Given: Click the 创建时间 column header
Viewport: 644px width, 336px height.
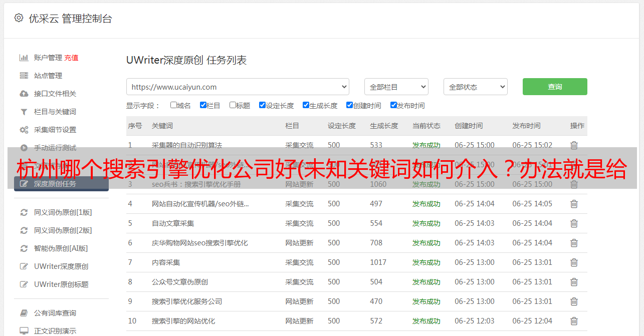Looking at the screenshot, I should click(x=469, y=126).
